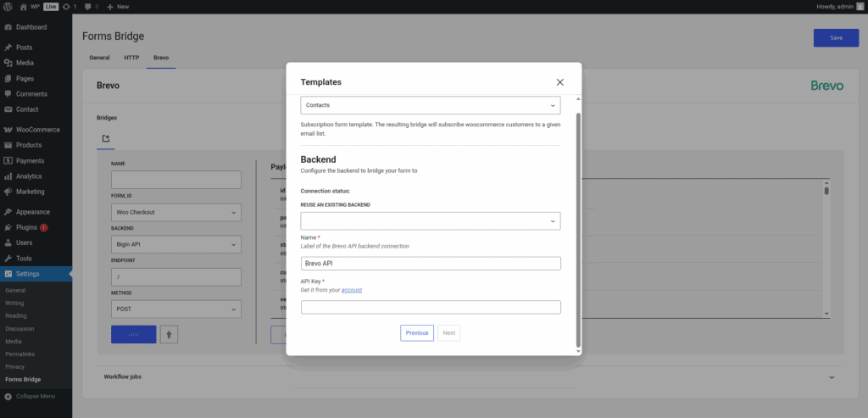Expand the Workflow jobs section
This screenshot has height=418, width=868.
[x=470, y=377]
